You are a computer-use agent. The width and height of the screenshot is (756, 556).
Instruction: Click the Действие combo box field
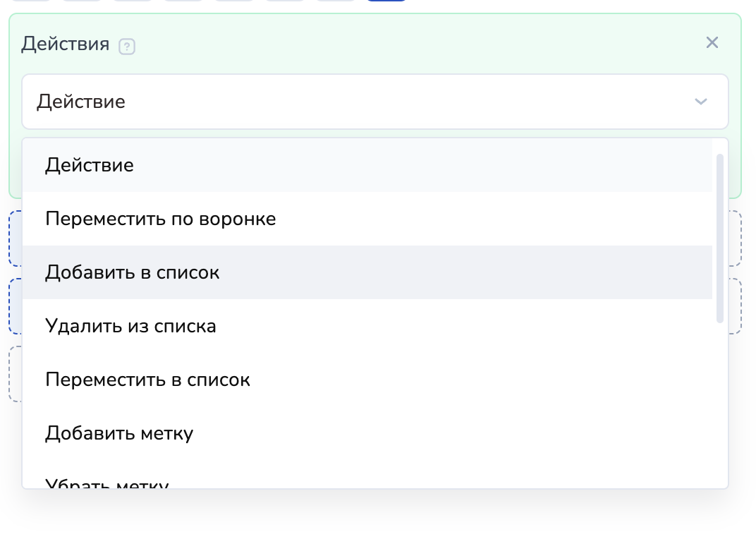click(353, 102)
